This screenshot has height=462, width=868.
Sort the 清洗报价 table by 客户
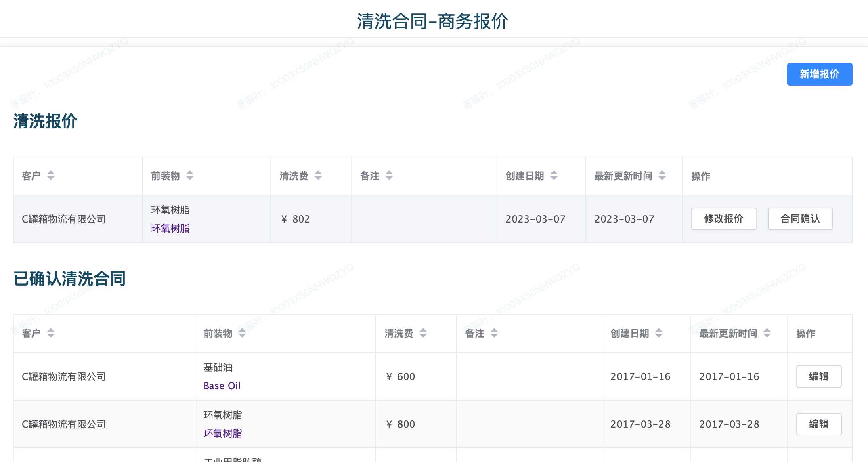click(50, 176)
